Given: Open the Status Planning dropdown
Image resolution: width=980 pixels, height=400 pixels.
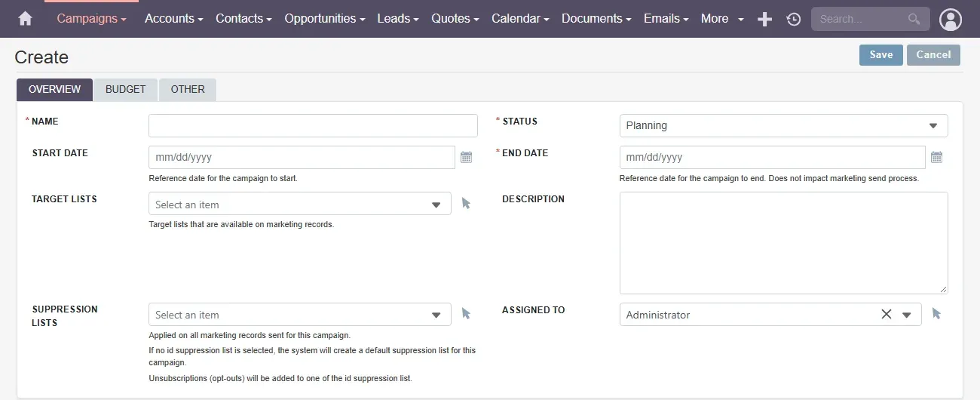Looking at the screenshot, I should point(783,125).
